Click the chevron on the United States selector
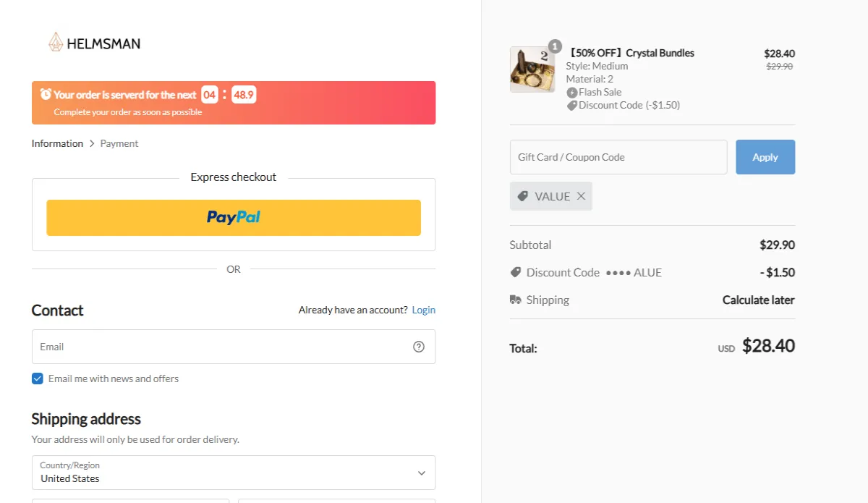The image size is (868, 503). [421, 473]
